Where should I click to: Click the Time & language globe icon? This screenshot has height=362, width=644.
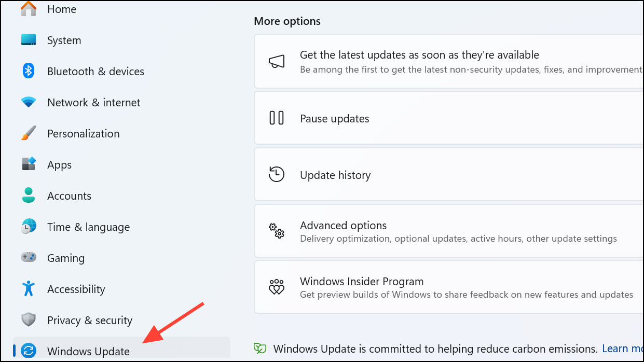pyautogui.click(x=29, y=227)
